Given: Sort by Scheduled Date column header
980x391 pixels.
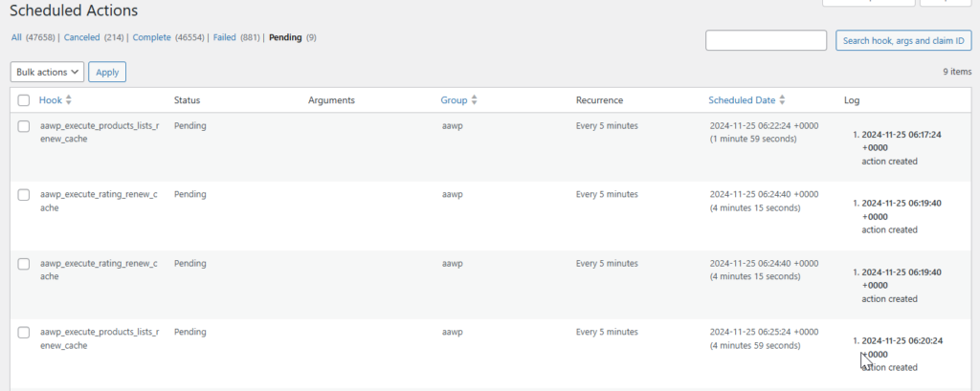Looking at the screenshot, I should pos(742,100).
